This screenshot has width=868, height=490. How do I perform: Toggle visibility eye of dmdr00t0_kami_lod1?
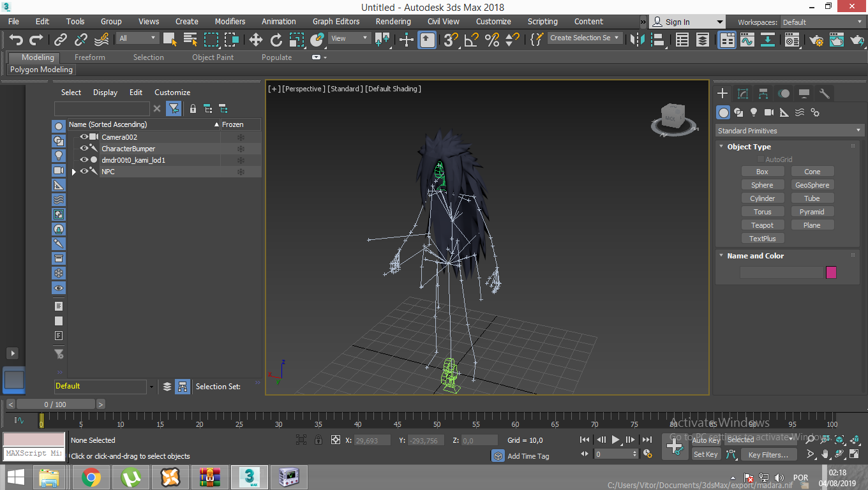point(84,160)
